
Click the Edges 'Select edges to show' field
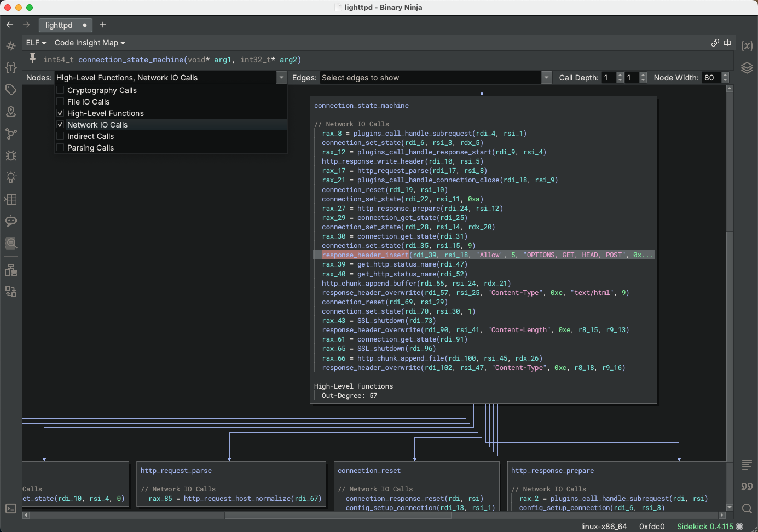[x=431, y=78]
